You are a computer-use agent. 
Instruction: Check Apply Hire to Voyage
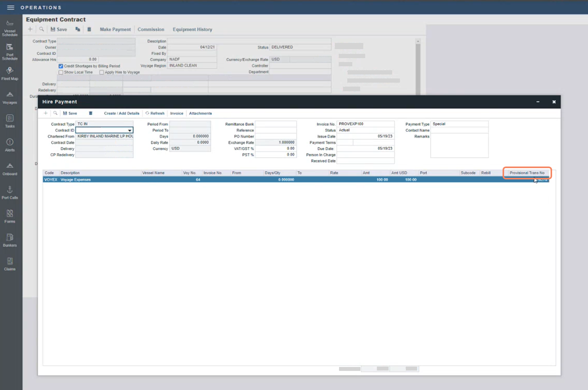point(101,72)
